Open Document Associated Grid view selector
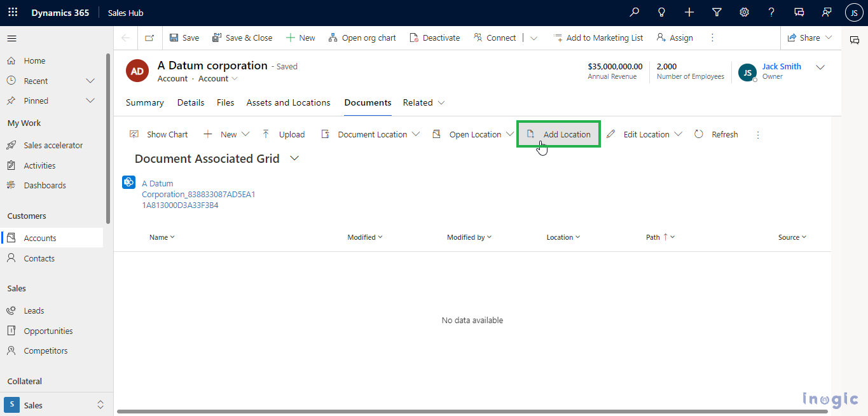The height and width of the screenshot is (416, 868). point(294,158)
